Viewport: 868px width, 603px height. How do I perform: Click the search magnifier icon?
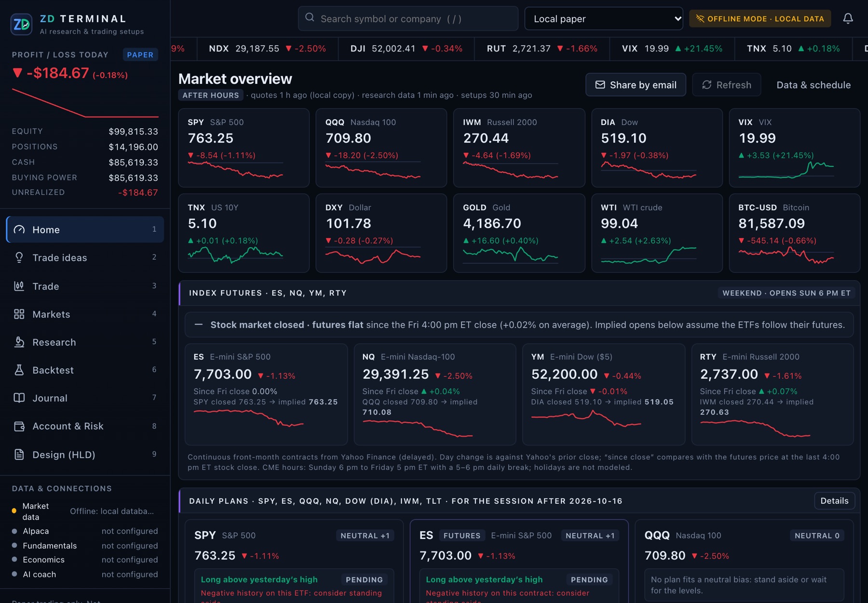pos(310,18)
